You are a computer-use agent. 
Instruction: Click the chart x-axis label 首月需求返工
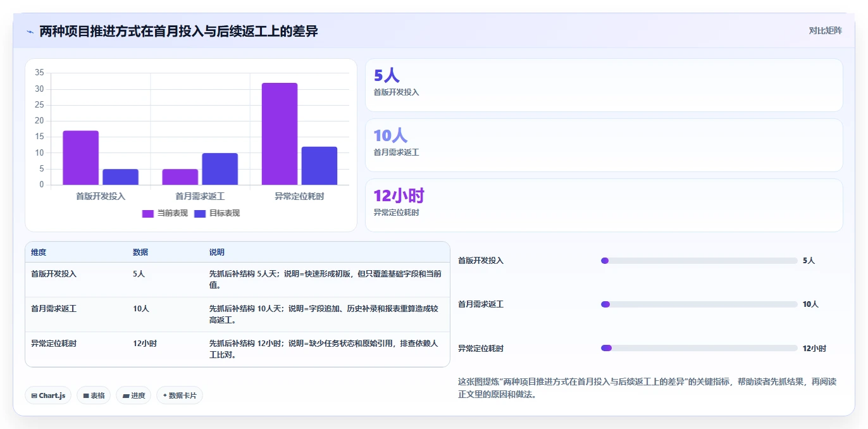[x=200, y=196]
